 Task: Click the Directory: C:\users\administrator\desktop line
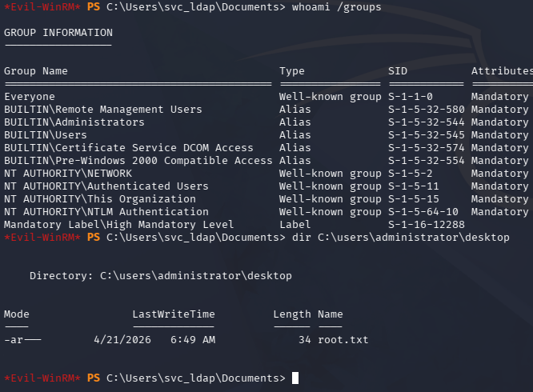(x=161, y=276)
